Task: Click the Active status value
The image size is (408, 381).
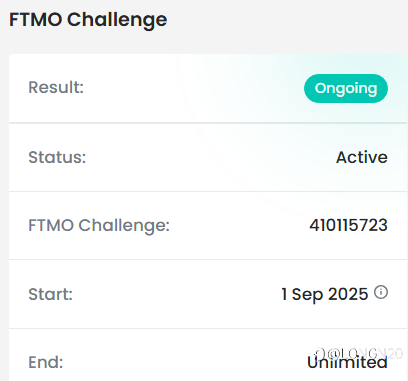Action: [362, 157]
